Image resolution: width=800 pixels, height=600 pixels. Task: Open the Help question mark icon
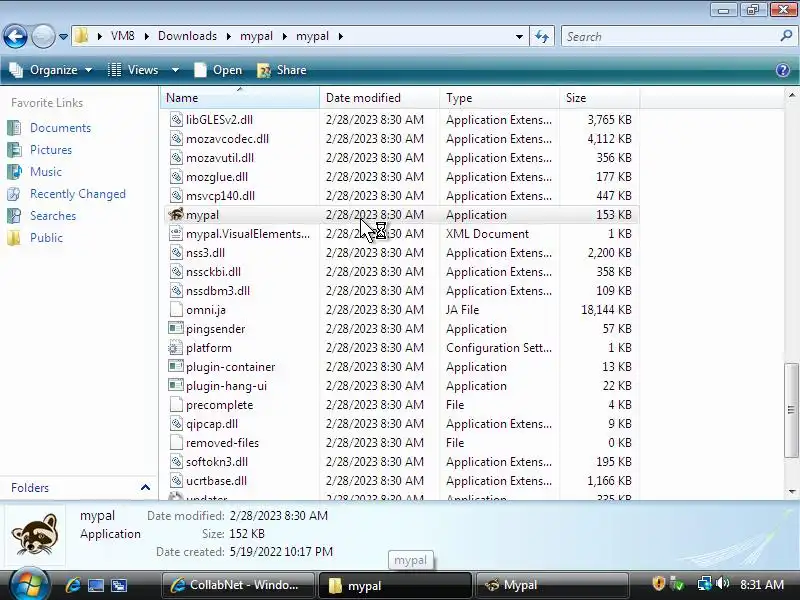pos(783,70)
